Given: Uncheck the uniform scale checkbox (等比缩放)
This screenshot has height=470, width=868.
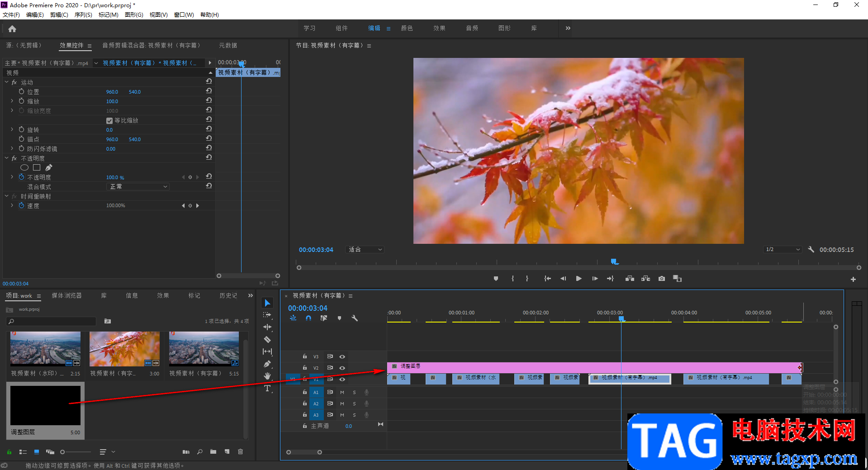Looking at the screenshot, I should pos(109,121).
